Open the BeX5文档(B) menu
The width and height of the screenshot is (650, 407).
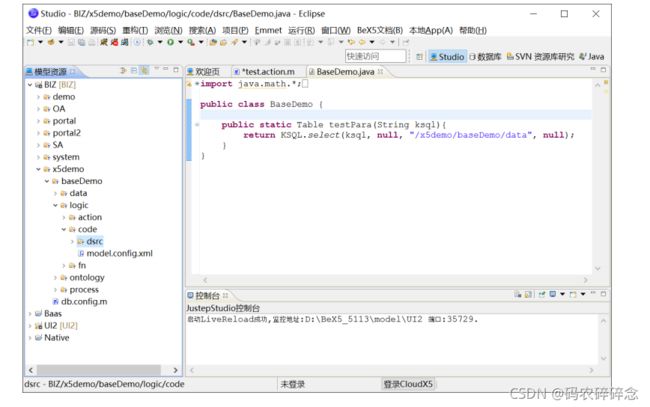pyautogui.click(x=380, y=30)
